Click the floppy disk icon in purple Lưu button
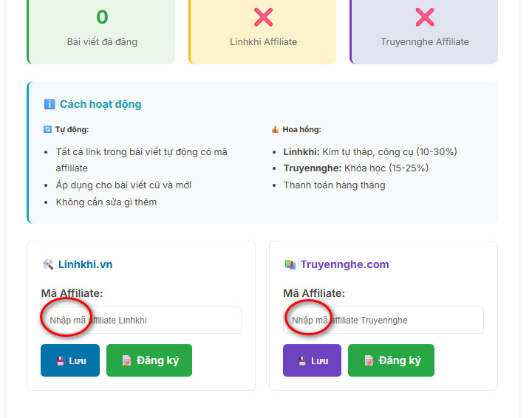 (302, 361)
